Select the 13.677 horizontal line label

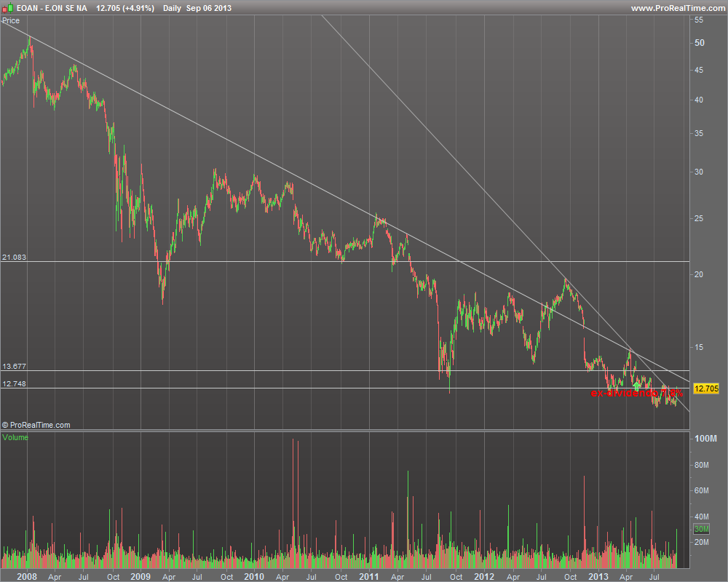point(14,366)
